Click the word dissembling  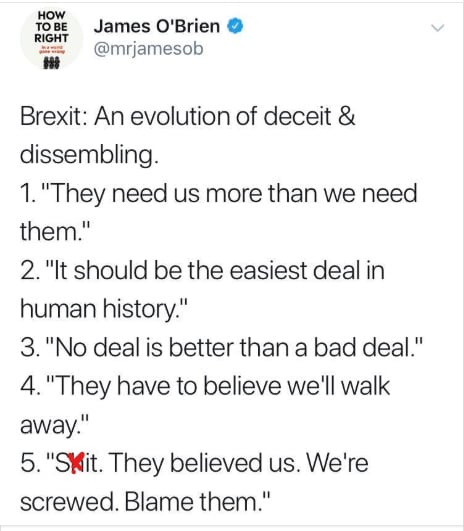pos(89,155)
